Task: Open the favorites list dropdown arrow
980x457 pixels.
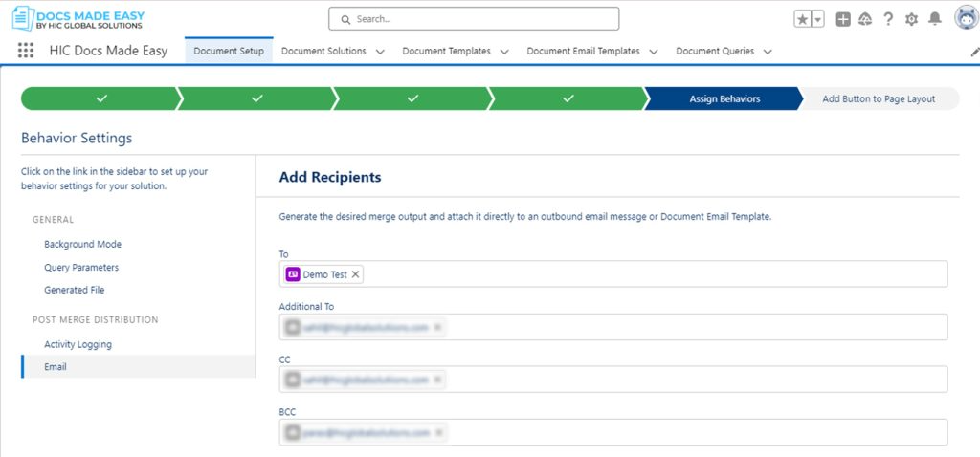Action: coord(818,19)
